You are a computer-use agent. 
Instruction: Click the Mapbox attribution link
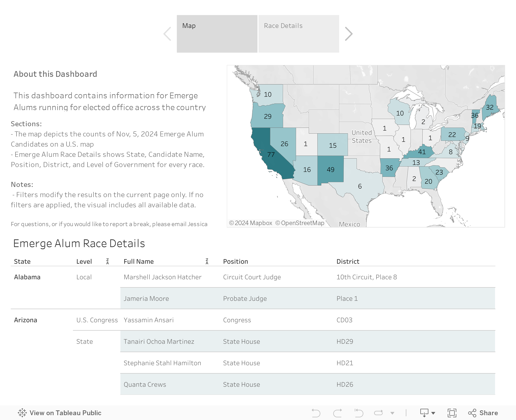(251, 223)
